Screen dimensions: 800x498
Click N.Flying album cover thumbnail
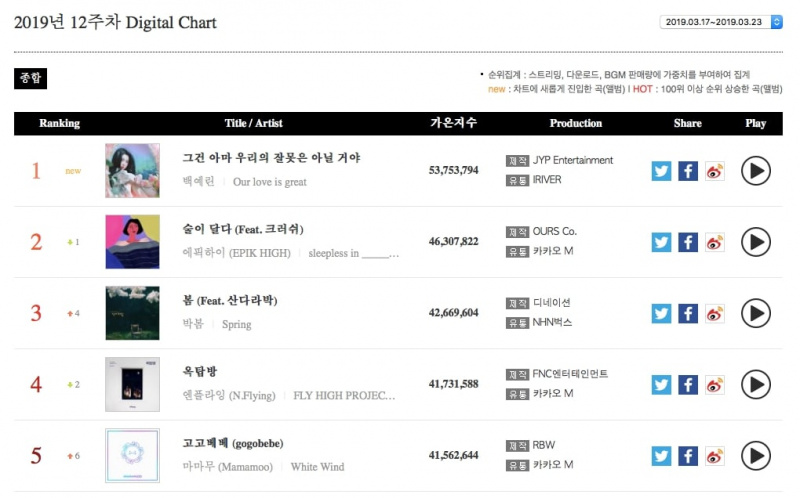click(132, 384)
